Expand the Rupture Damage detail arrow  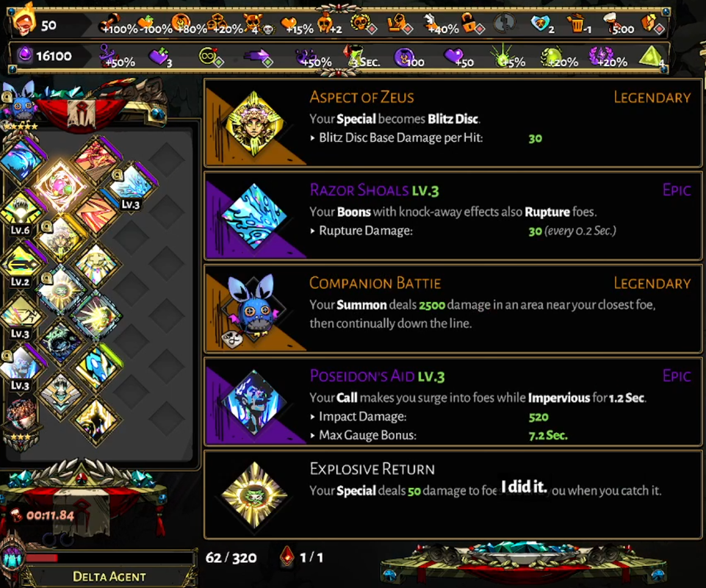click(x=312, y=231)
